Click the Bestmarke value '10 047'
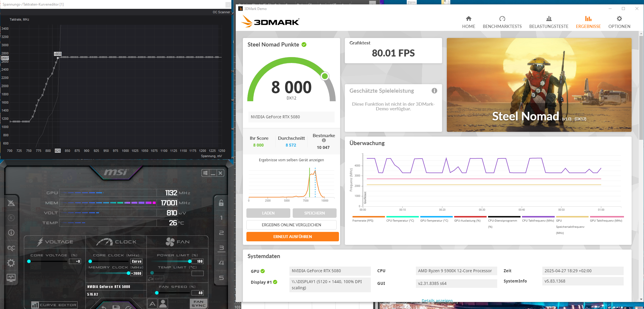This screenshot has height=309, width=644. tap(323, 147)
